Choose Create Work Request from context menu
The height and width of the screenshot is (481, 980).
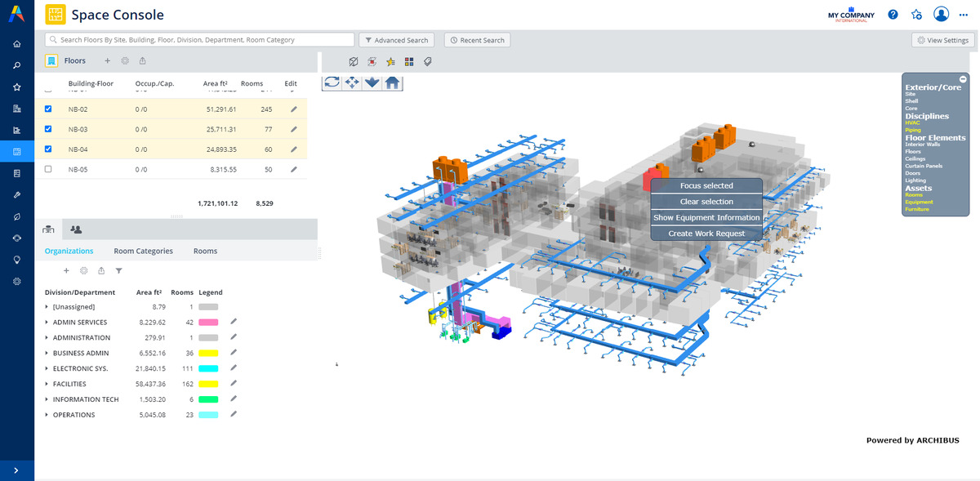(706, 234)
